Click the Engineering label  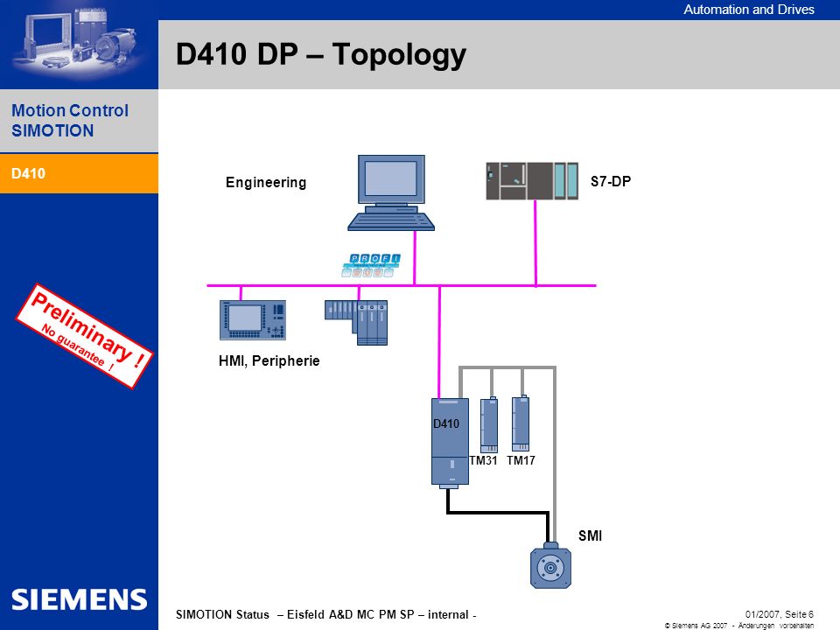point(266,183)
